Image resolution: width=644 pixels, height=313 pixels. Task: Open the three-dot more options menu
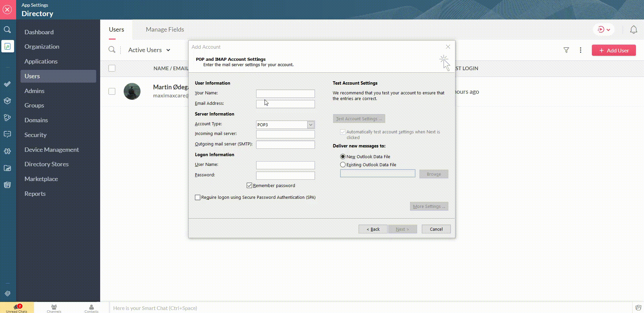(x=580, y=50)
